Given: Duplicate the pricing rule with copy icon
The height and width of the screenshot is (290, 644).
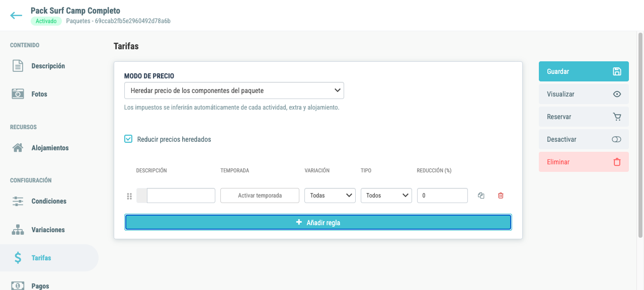Looking at the screenshot, I should pyautogui.click(x=481, y=196).
